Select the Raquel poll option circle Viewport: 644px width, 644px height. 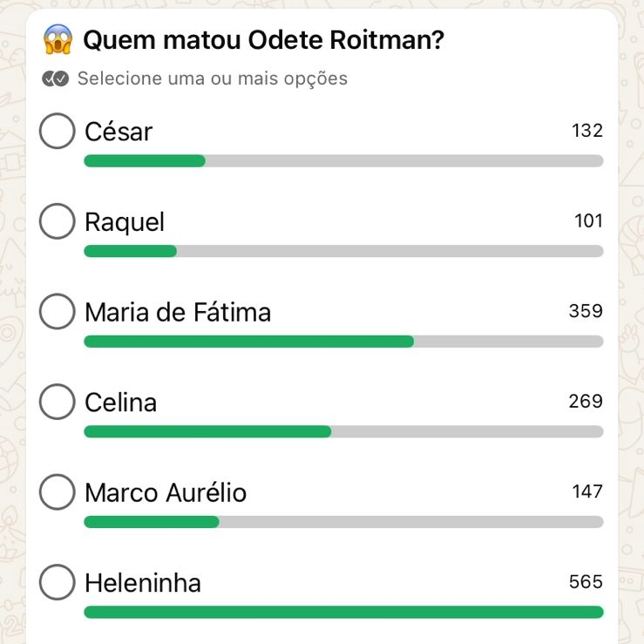[x=58, y=221]
